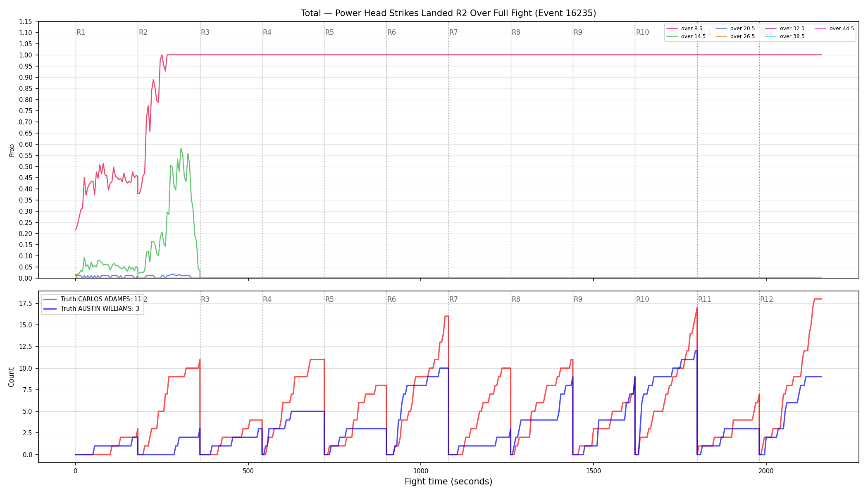Click the 0.50 tick on the Prob axis
Image resolution: width=868 pixels, height=496 pixels.
click(x=26, y=167)
